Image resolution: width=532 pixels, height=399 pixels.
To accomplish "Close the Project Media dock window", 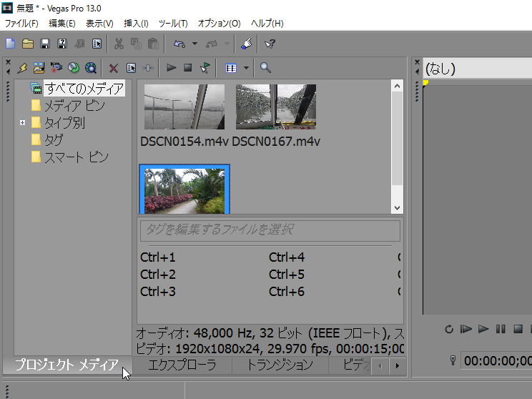I will [x=8, y=62].
